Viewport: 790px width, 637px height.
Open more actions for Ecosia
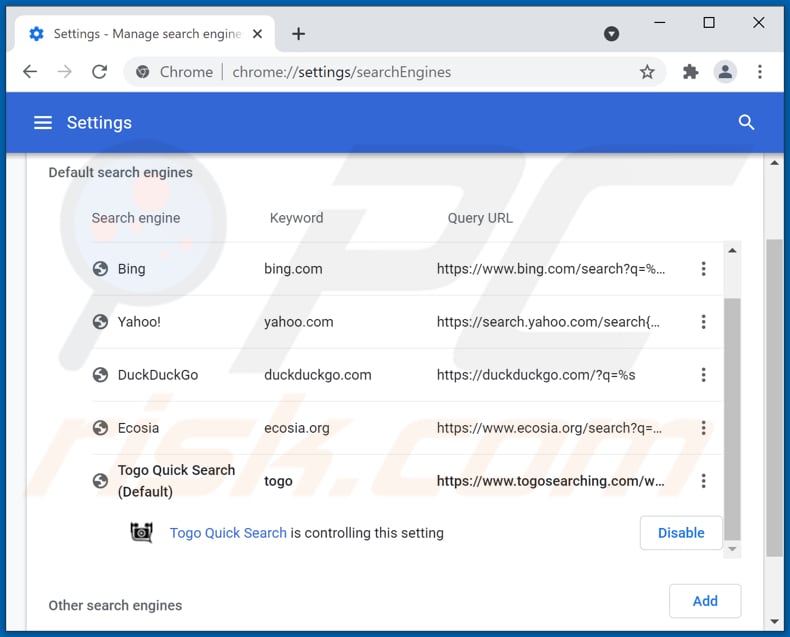pos(703,428)
